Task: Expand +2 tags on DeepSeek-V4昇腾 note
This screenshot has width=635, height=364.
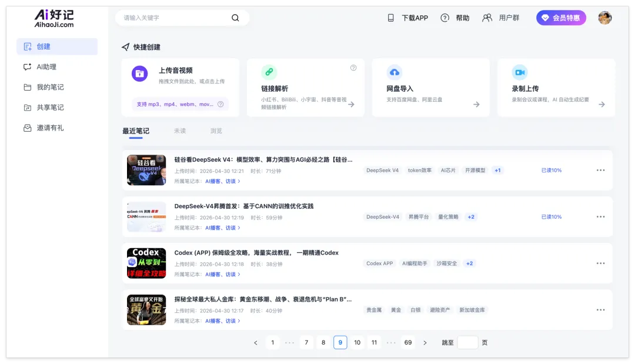Action: coord(471,217)
